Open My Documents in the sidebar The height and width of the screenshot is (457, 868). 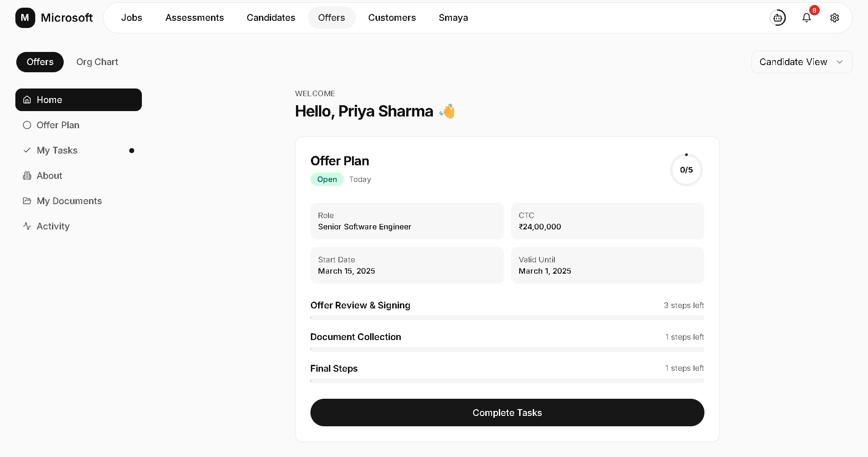coord(79,201)
